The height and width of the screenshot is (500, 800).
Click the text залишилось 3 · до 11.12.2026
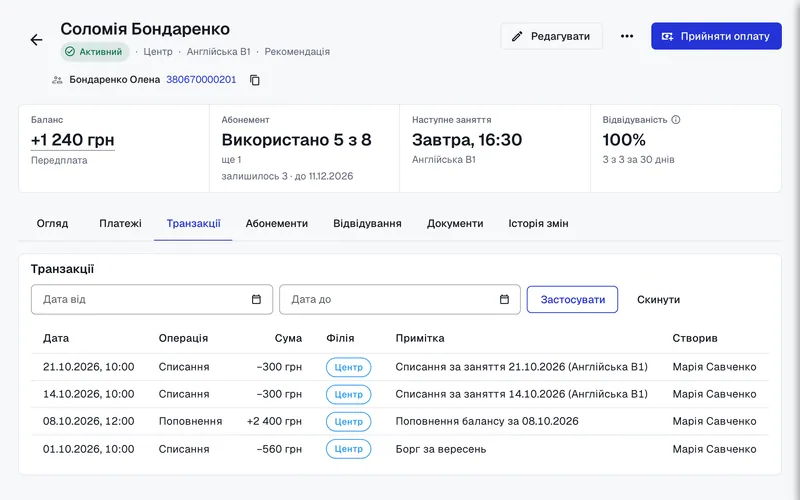(x=287, y=176)
